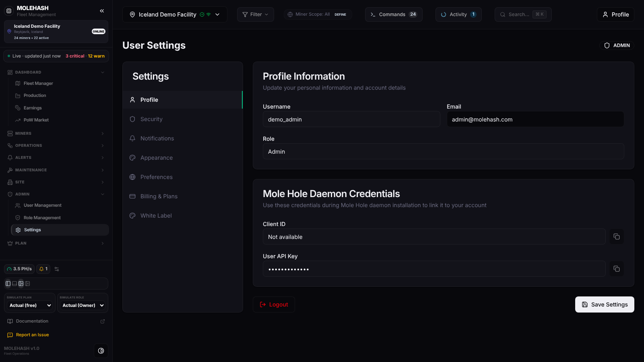
Task: Define the Miner Scope
Action: (340, 14)
